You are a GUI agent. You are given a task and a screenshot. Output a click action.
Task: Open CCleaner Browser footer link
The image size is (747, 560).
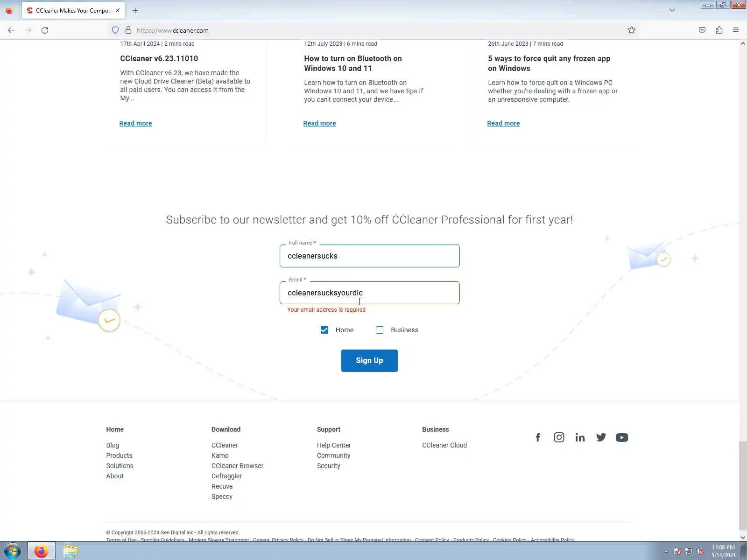(237, 466)
